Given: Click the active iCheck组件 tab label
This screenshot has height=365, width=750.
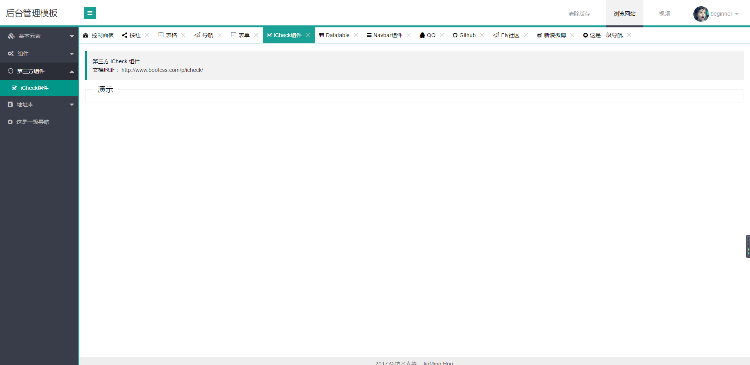Looking at the screenshot, I should coord(288,35).
